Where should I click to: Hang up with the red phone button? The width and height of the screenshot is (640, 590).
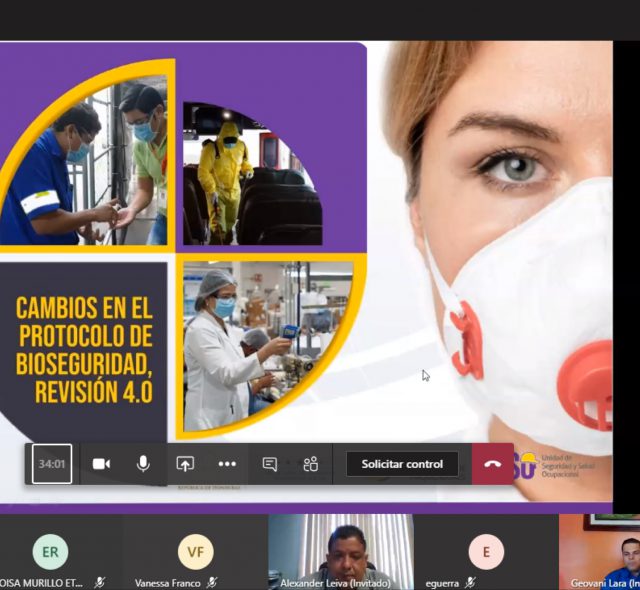tap(492, 464)
